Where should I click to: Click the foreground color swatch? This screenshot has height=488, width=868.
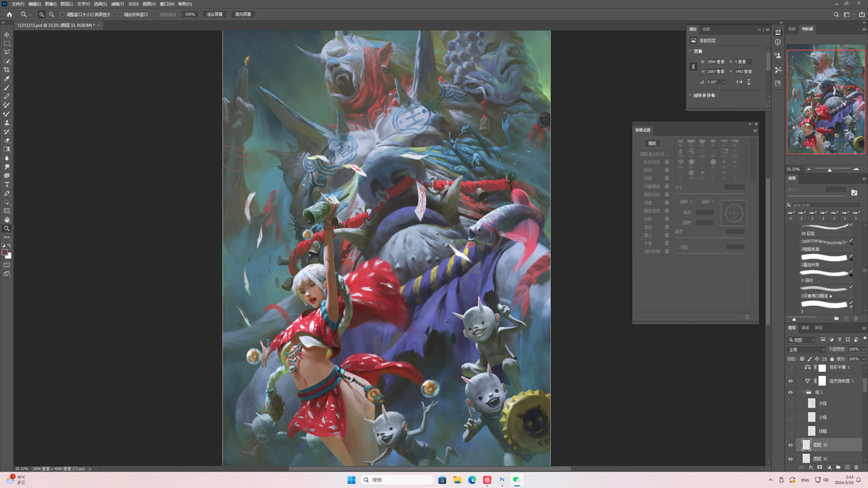(4, 254)
